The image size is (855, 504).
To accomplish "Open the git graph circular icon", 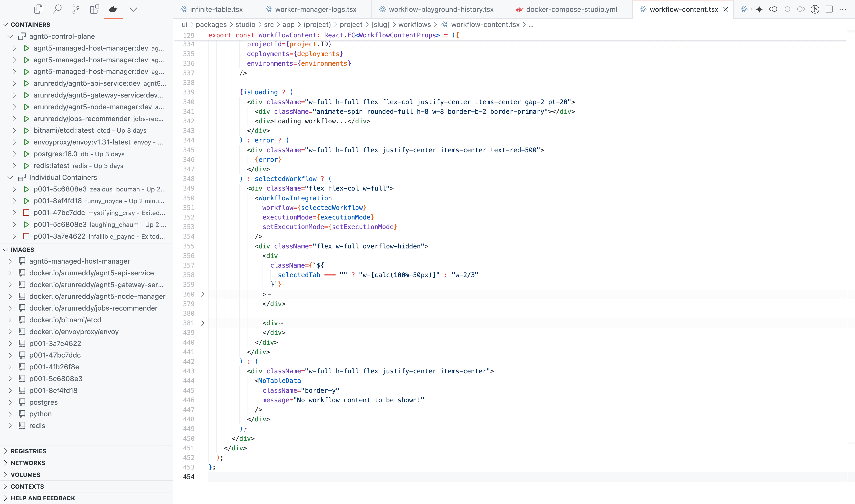I will point(815,10).
